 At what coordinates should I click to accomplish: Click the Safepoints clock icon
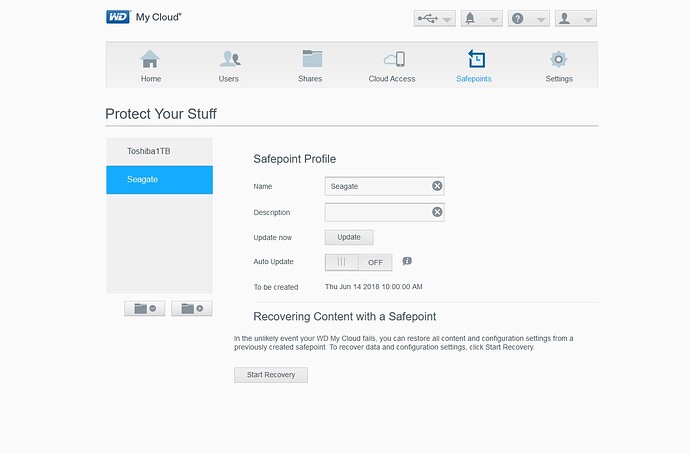(x=476, y=59)
